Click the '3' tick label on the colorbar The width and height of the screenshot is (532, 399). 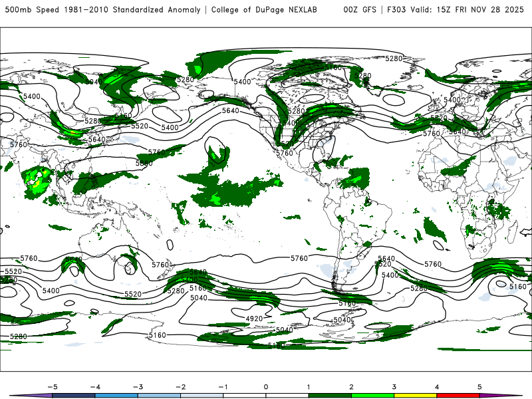pos(394,387)
